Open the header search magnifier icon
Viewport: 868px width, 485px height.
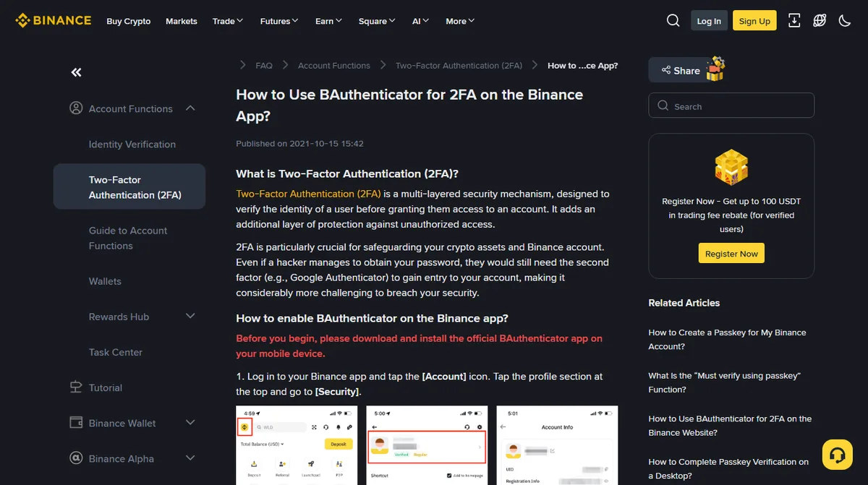click(x=673, y=20)
